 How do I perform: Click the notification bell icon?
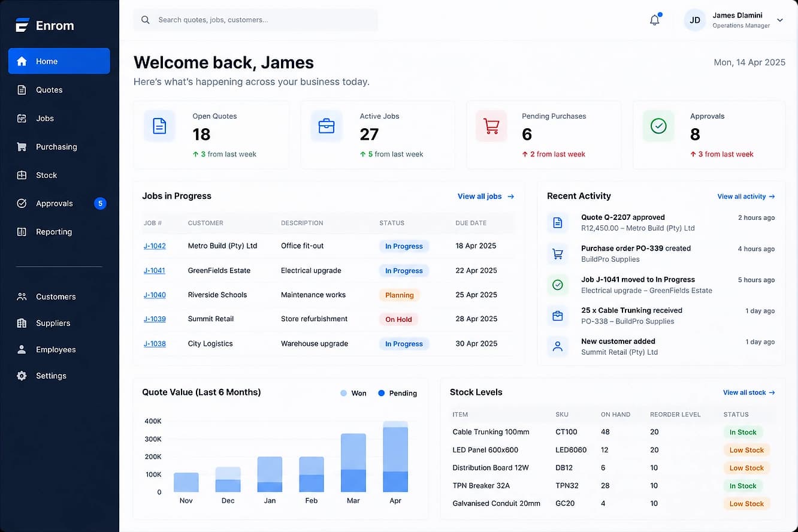pyautogui.click(x=655, y=20)
